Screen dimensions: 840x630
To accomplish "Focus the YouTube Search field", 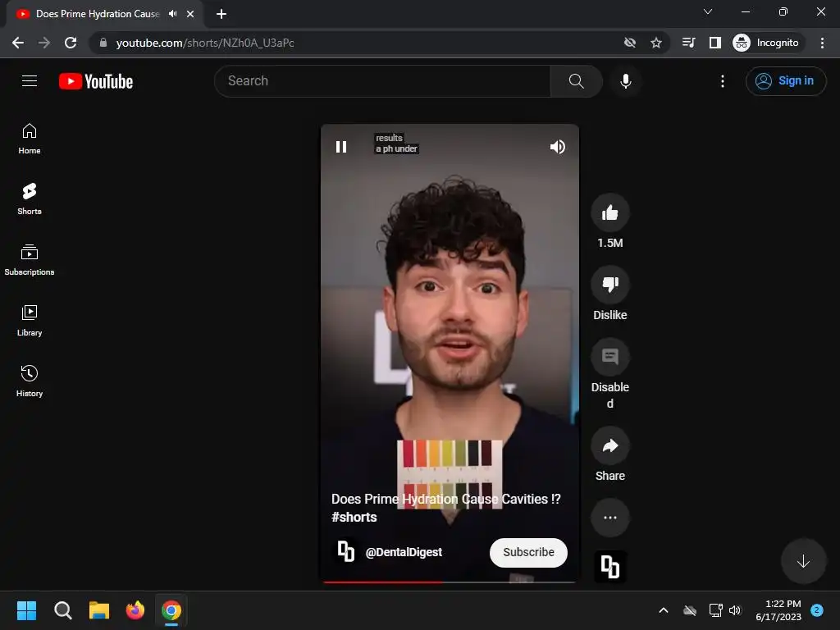I will pyautogui.click(x=382, y=81).
